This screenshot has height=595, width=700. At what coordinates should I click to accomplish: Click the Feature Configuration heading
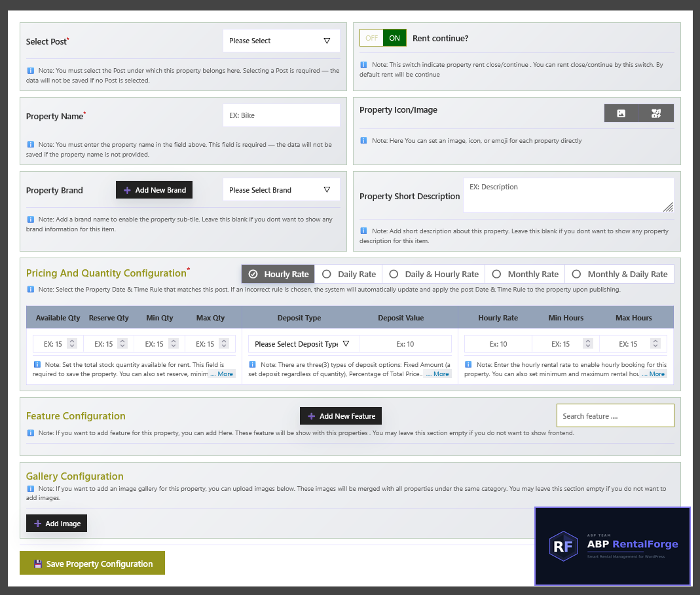[75, 416]
